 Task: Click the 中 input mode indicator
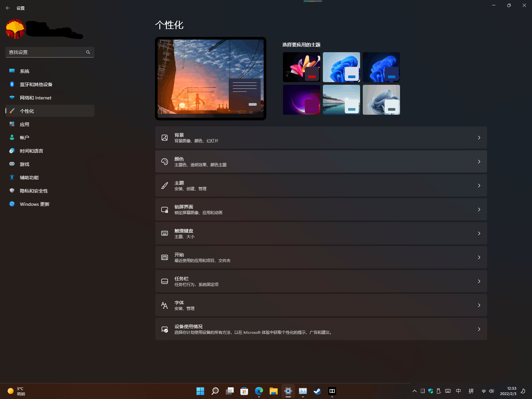(x=459, y=391)
